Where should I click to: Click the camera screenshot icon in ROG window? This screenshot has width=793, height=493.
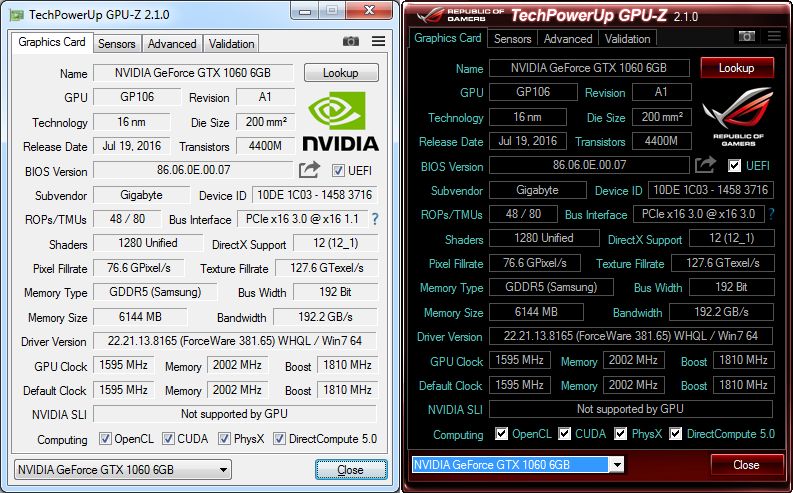pos(746,36)
